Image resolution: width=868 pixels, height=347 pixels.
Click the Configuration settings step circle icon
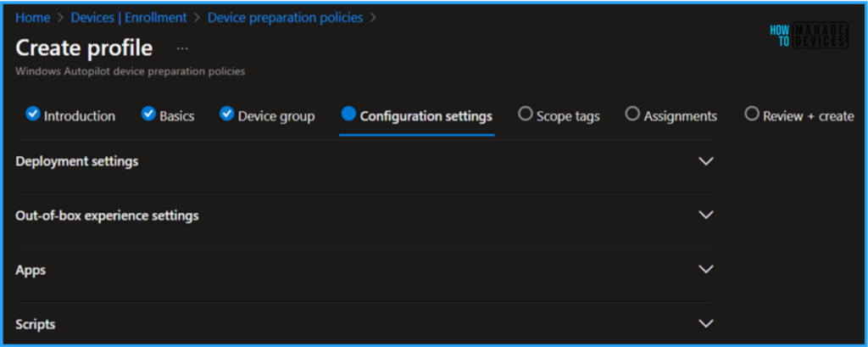tap(348, 114)
